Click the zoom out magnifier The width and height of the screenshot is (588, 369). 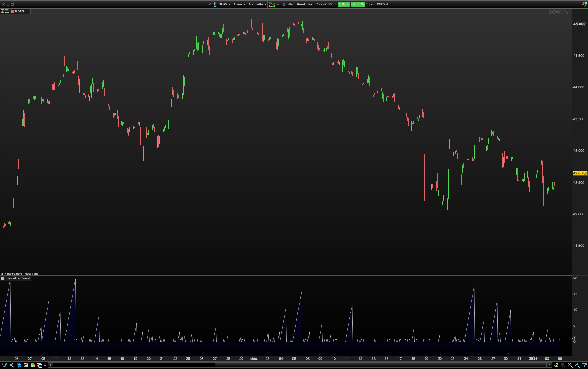pyautogui.click(x=570, y=365)
